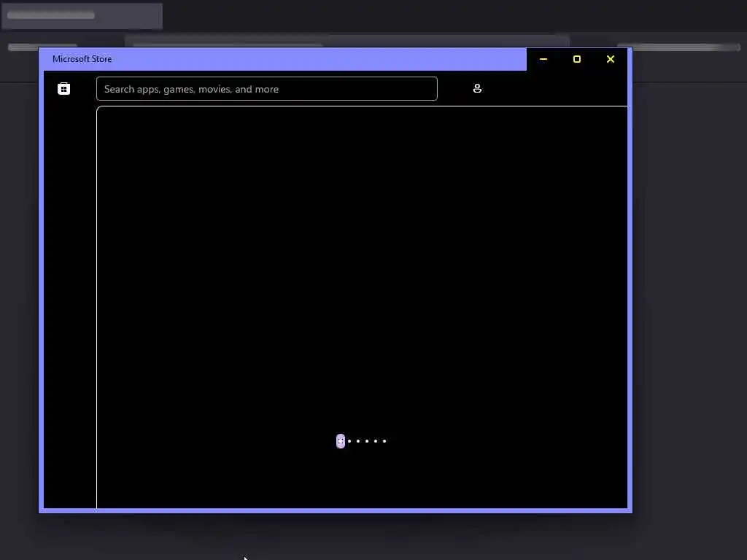Click the Microsoft Store title text
Screen dimensions: 747x560
(x=82, y=59)
